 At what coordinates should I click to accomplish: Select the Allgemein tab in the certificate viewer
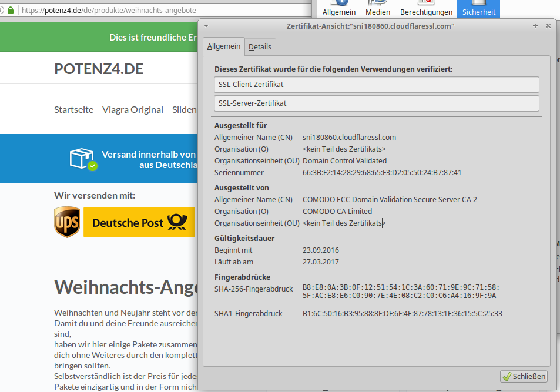[224, 46]
